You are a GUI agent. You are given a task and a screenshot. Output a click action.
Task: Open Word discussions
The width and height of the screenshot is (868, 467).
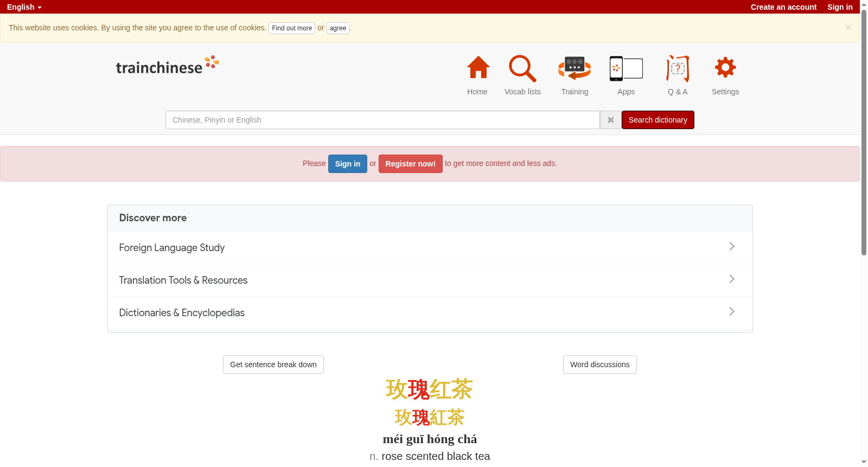600,364
